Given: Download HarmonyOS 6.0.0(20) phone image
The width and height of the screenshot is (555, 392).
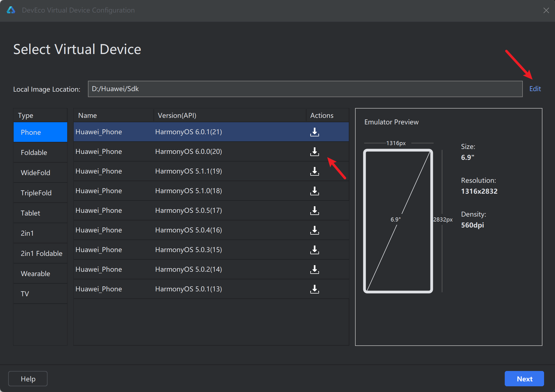Looking at the screenshot, I should [314, 152].
